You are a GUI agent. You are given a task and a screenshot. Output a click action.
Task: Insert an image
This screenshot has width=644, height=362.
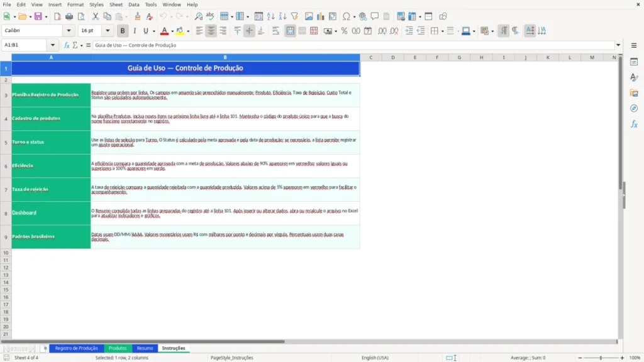pyautogui.click(x=309, y=16)
